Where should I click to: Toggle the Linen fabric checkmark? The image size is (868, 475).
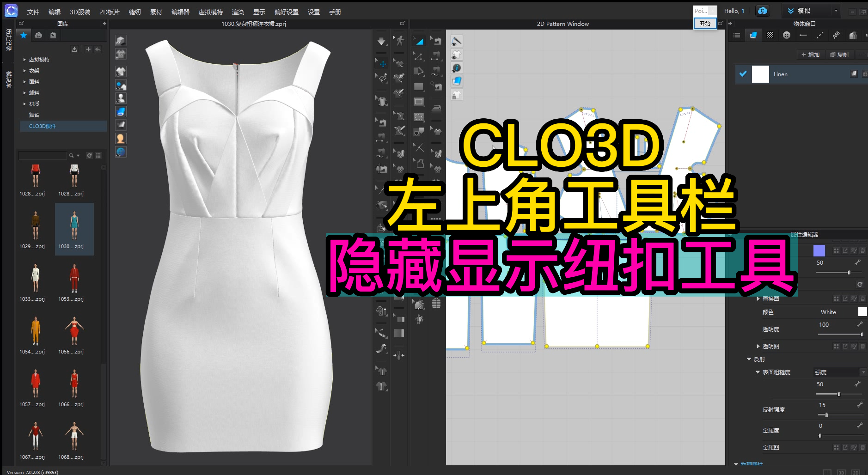click(x=743, y=74)
